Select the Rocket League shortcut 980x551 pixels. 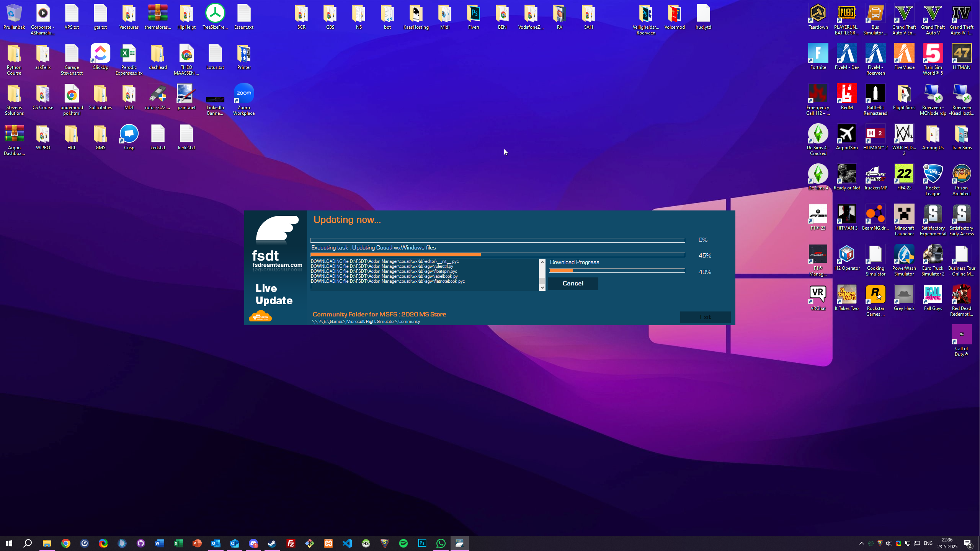(x=933, y=174)
